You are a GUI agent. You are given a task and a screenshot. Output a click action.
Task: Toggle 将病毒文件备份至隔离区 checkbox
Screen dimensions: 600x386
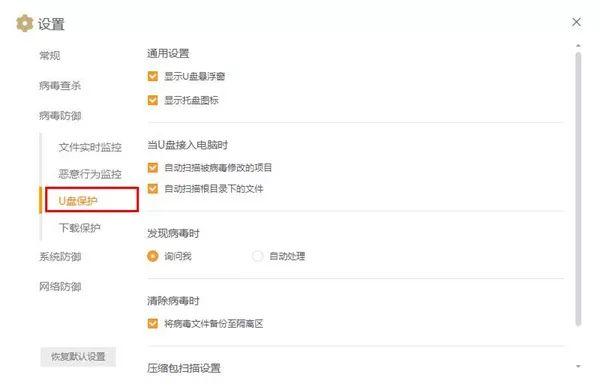[153, 324]
